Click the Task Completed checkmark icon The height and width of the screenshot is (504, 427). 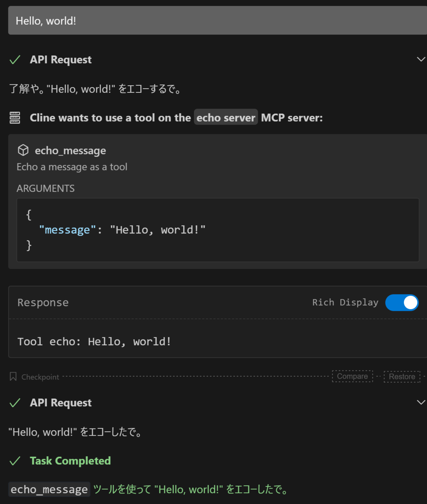(x=15, y=461)
